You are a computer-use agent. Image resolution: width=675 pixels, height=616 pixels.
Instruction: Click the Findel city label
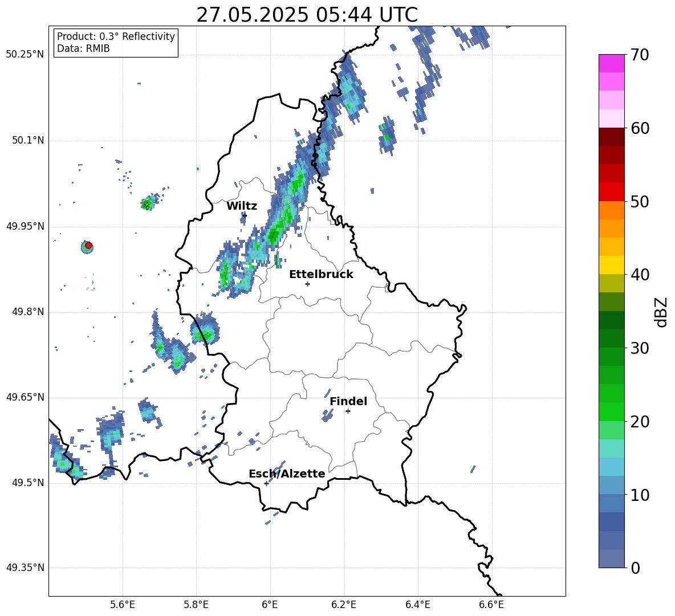coord(348,401)
